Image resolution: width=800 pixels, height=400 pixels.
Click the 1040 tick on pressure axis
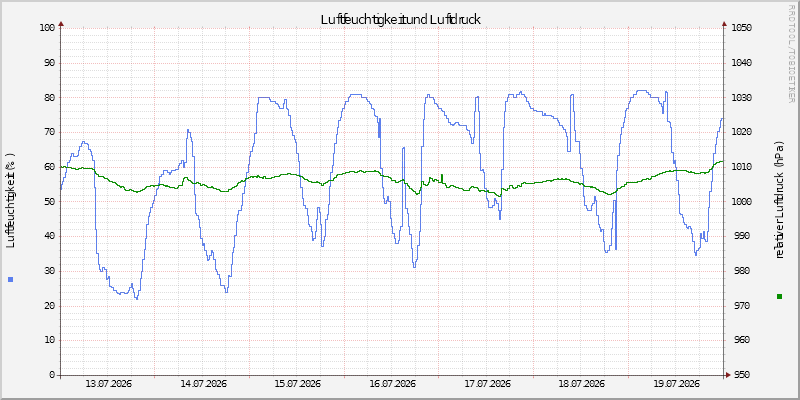740,63
